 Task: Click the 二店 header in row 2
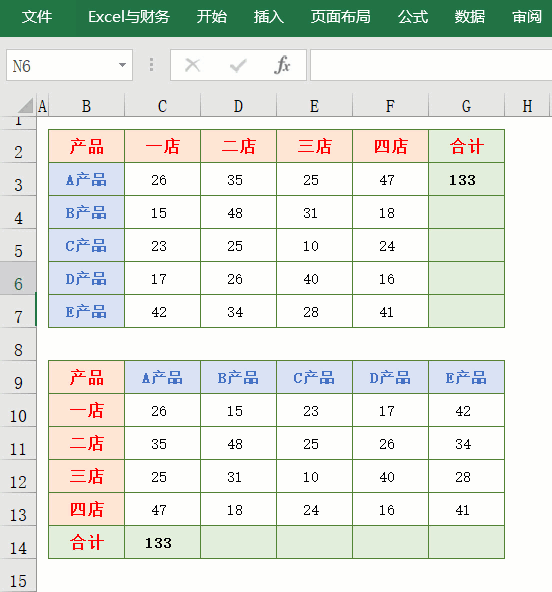(x=238, y=146)
